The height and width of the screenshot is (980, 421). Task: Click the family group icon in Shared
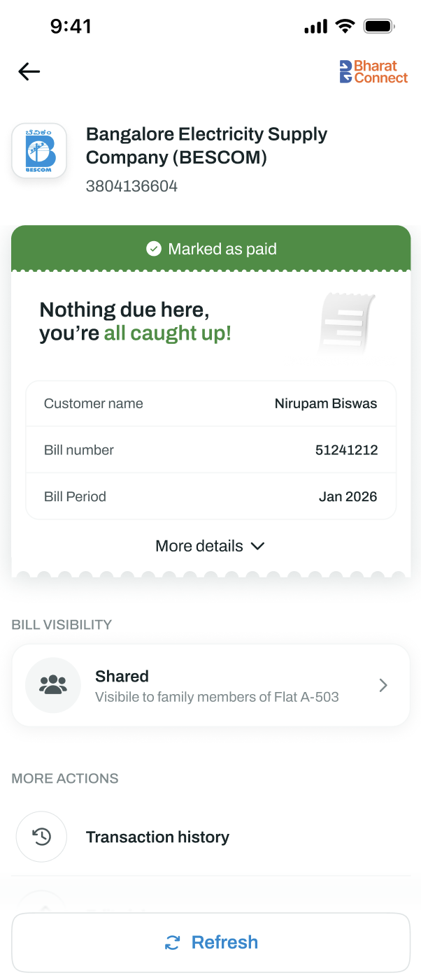(53, 685)
